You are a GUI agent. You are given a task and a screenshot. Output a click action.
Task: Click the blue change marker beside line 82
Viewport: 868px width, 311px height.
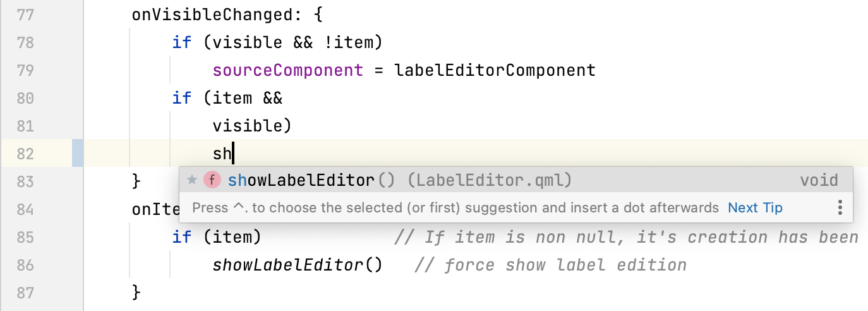78,154
